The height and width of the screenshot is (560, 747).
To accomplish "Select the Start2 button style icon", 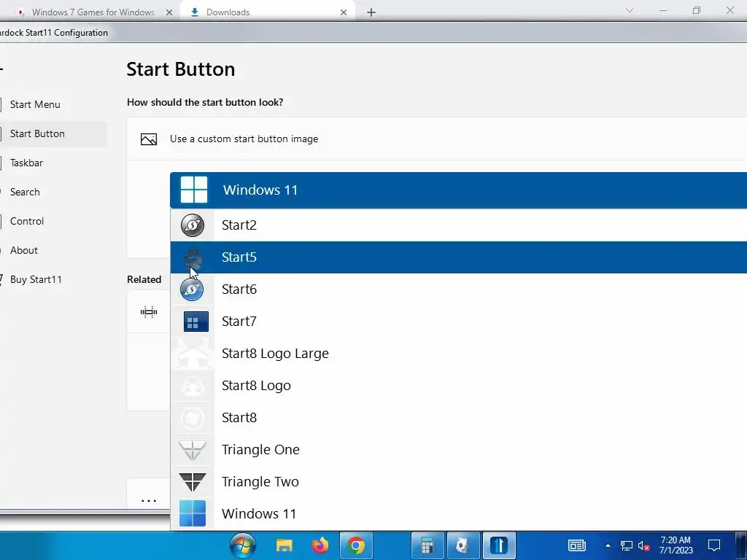I will click(193, 225).
